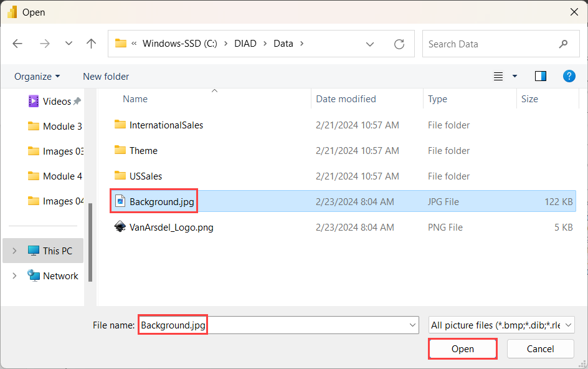Expand the Network tree item
The width and height of the screenshot is (588, 369).
coord(14,276)
